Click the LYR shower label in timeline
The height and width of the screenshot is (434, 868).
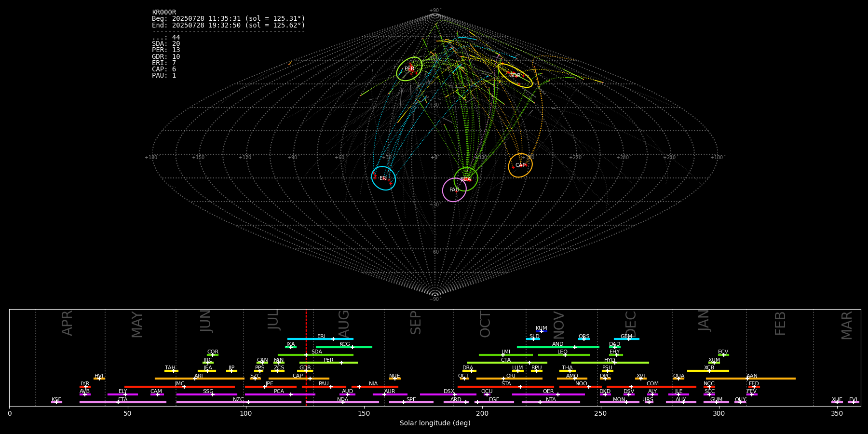85,383
